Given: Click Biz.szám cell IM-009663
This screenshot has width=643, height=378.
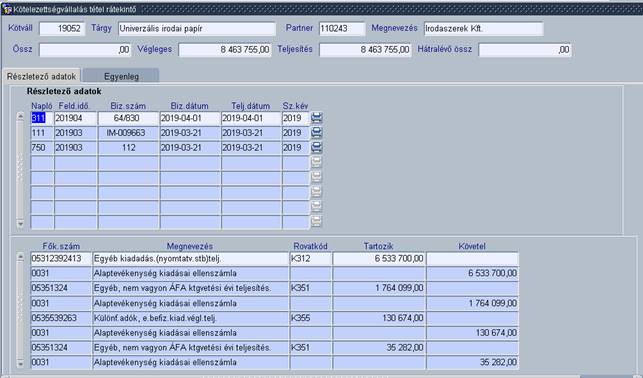Looking at the screenshot, I should point(128,133).
